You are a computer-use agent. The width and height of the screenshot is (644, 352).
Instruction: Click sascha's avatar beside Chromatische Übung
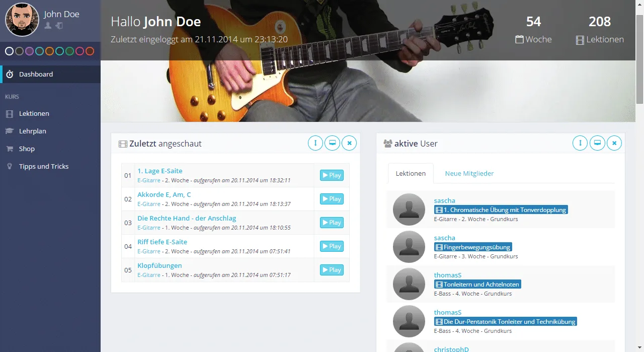[409, 209]
